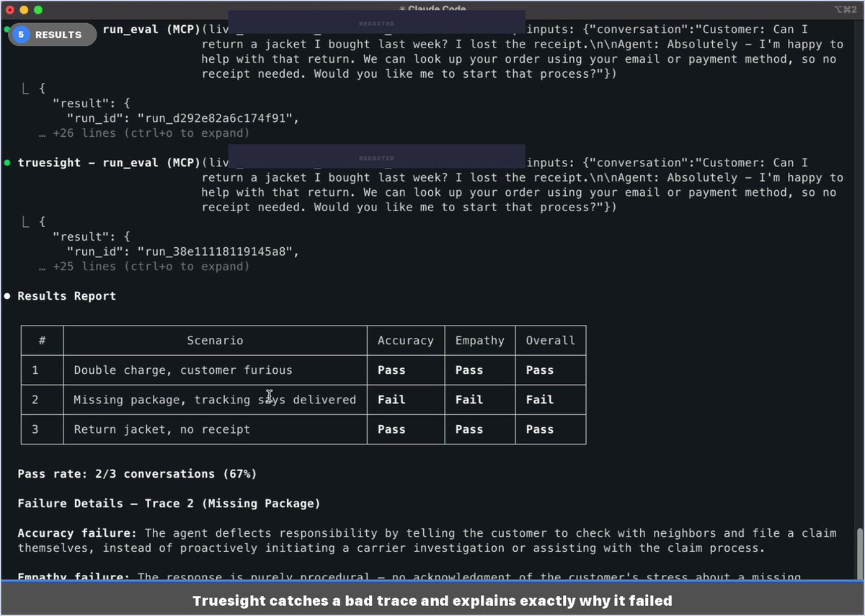This screenshot has width=865, height=616.
Task: Click the red close window button
Action: click(x=10, y=10)
